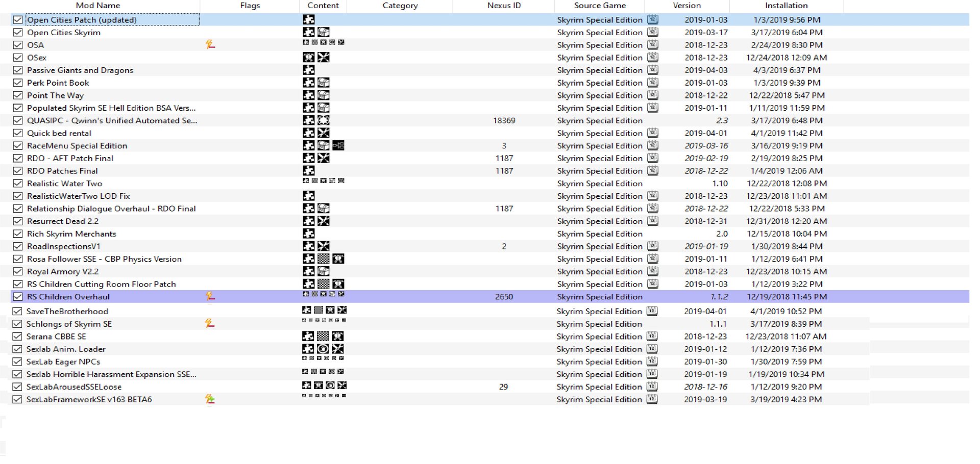The image size is (980, 464).
Task: Click the calendar version icon for SexLabArousedSSELoose
Action: 652,386
